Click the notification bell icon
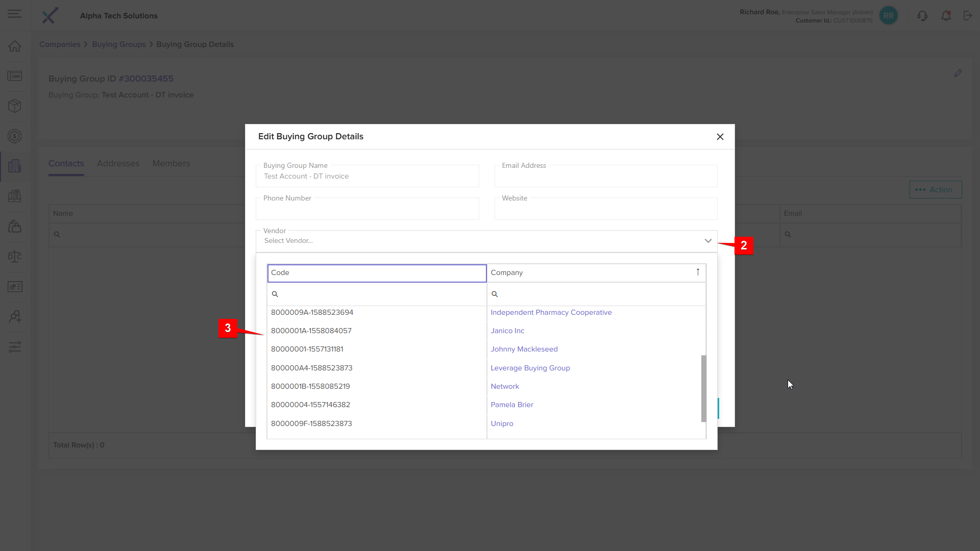Image resolution: width=980 pixels, height=551 pixels. click(x=946, y=16)
